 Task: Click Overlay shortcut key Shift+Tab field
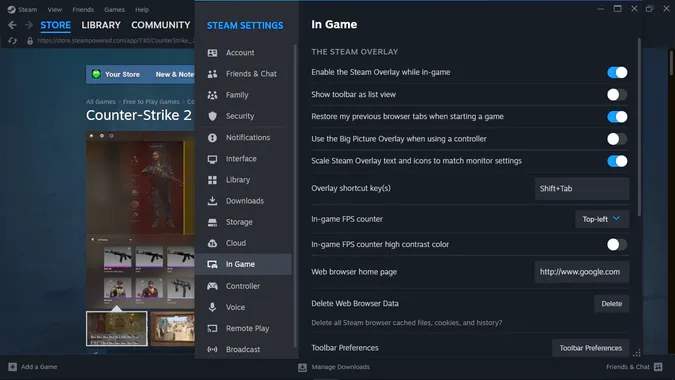(582, 188)
